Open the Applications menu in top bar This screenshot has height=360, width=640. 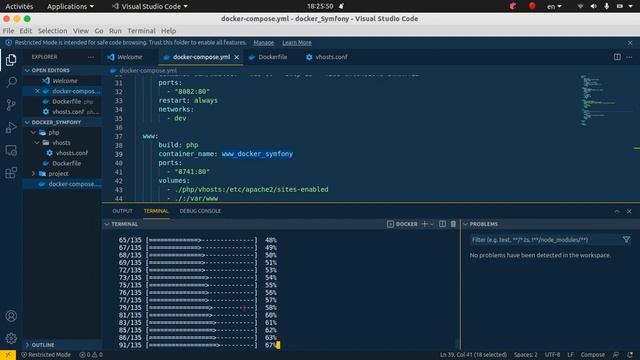tap(70, 6)
